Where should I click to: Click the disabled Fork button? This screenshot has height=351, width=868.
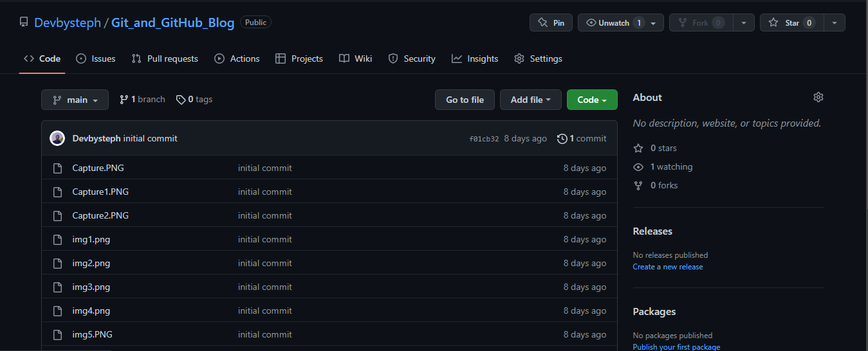pos(700,22)
